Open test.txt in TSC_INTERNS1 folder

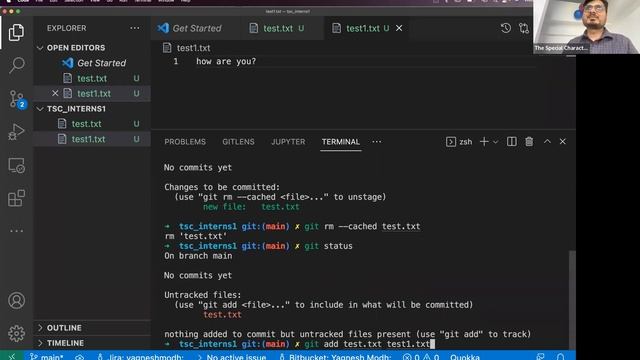coord(92,124)
